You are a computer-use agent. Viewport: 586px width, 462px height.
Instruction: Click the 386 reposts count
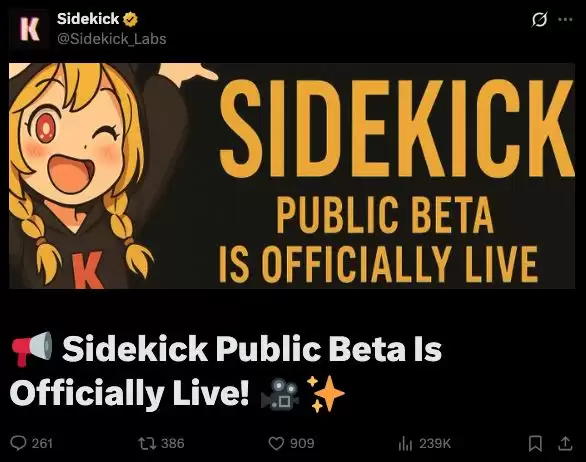[173, 444]
